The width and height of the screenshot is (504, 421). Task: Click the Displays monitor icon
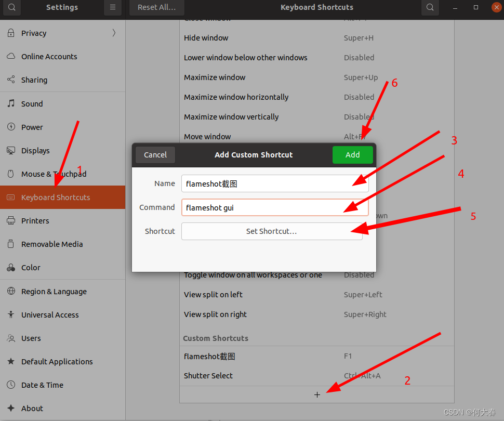point(11,150)
